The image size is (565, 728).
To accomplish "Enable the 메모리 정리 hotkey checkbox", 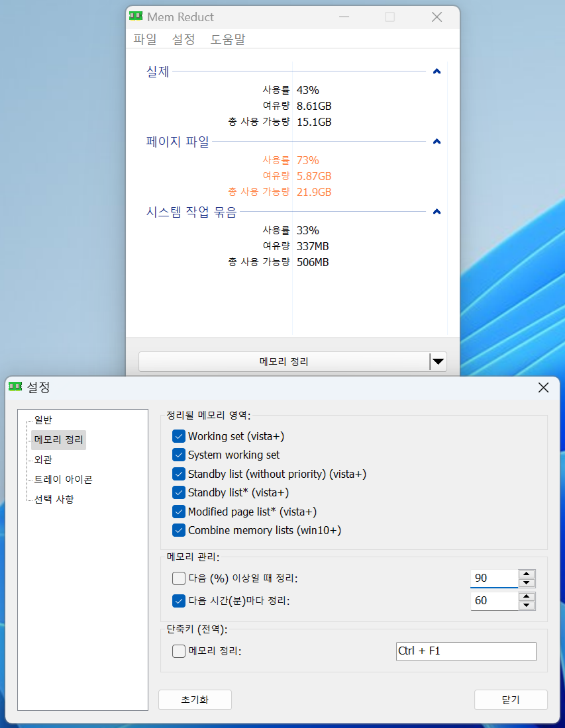I will tap(179, 651).
